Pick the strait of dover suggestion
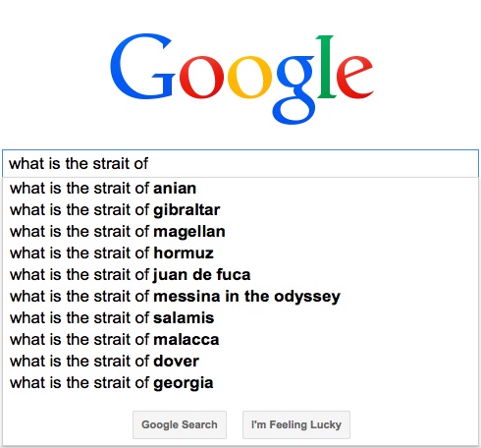 click(x=240, y=362)
